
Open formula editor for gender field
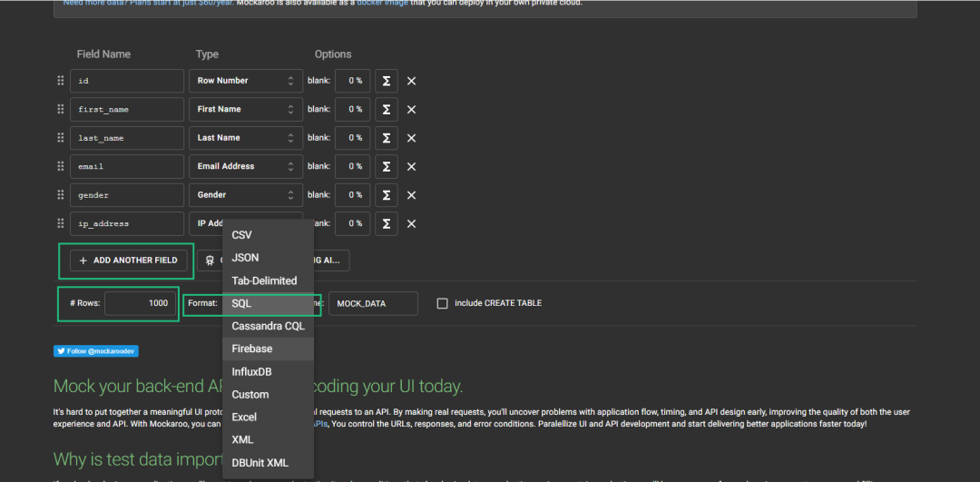[x=387, y=195]
